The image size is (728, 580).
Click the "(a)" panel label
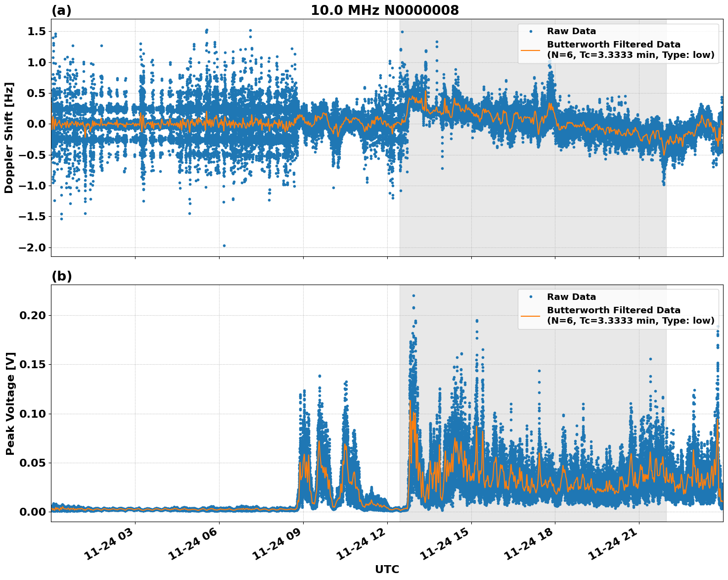coord(61,10)
